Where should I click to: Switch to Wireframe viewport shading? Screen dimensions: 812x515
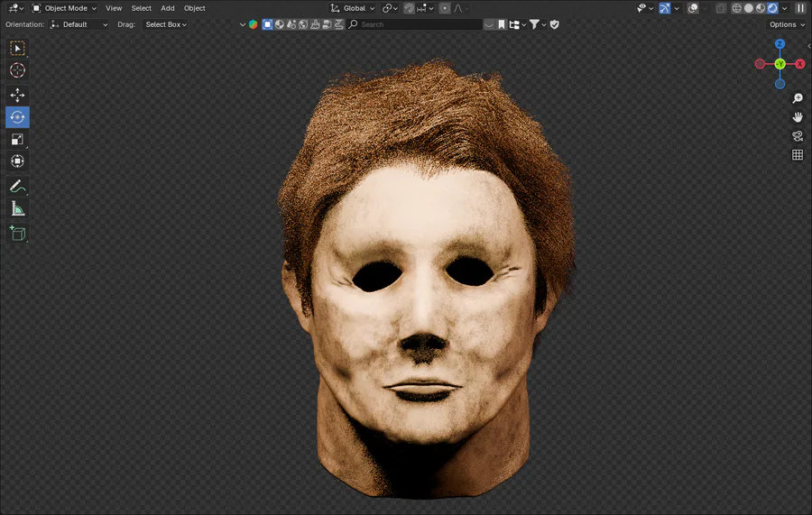[x=736, y=8]
